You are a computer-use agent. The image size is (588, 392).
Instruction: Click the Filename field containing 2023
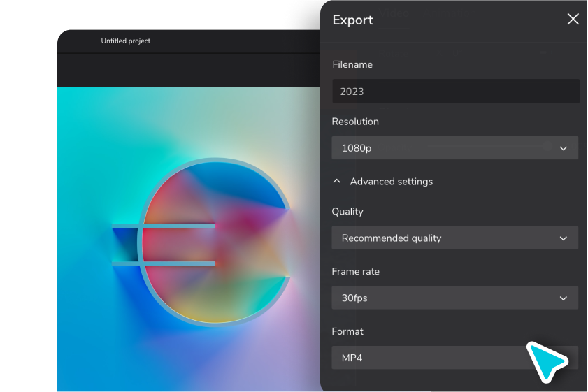[455, 92]
